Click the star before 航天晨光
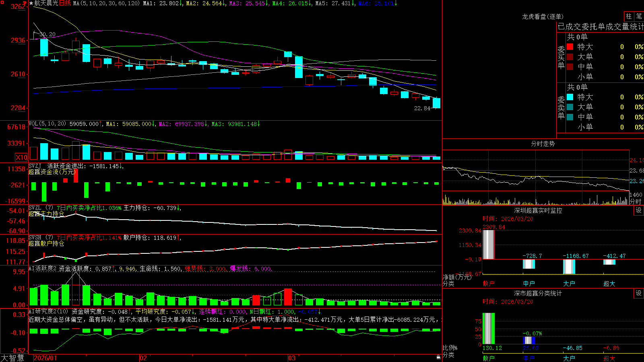Image resolution: width=644 pixels, height=362 pixels. (x=31, y=3)
